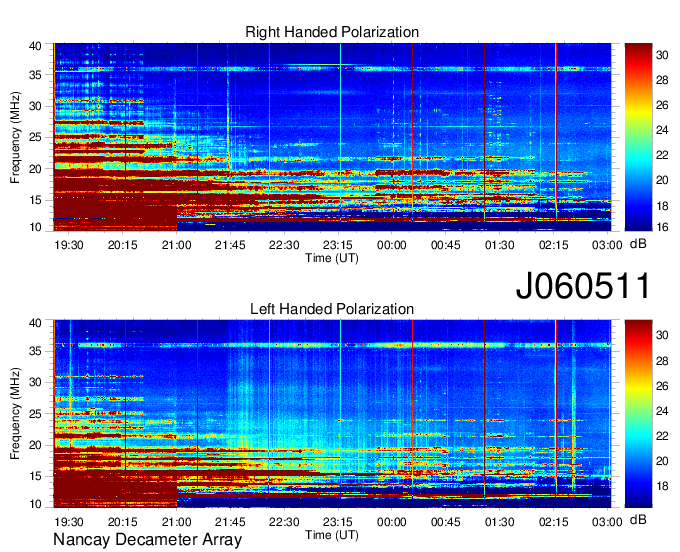Click '03:00' time tick on right-handed plot
Image resolution: width=680 pixels, height=552 pixels.
point(607,245)
